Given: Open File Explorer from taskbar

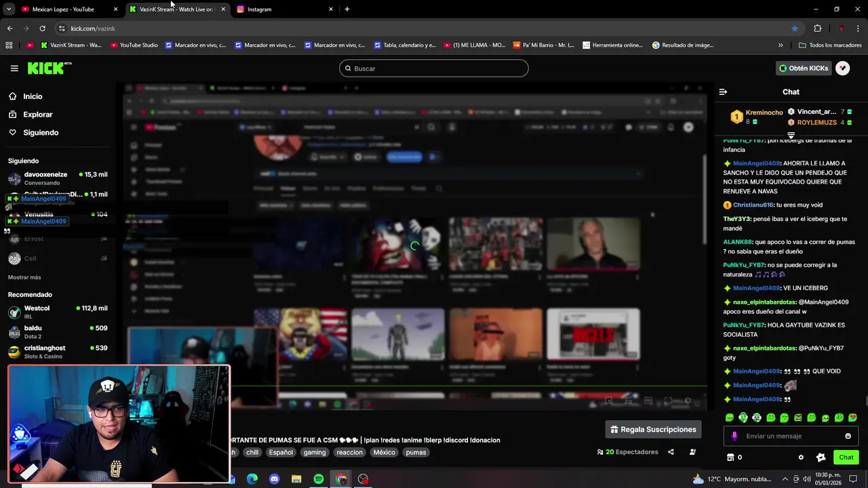Looking at the screenshot, I should click(x=296, y=479).
